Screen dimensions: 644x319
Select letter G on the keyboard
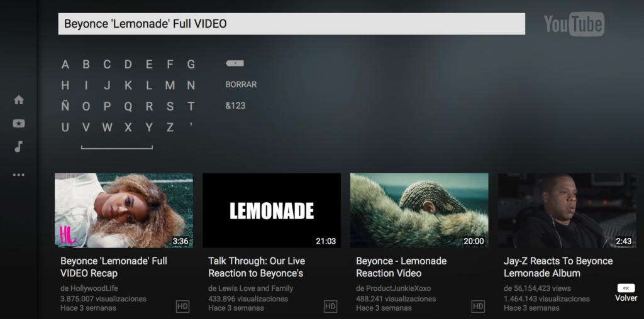[191, 65]
